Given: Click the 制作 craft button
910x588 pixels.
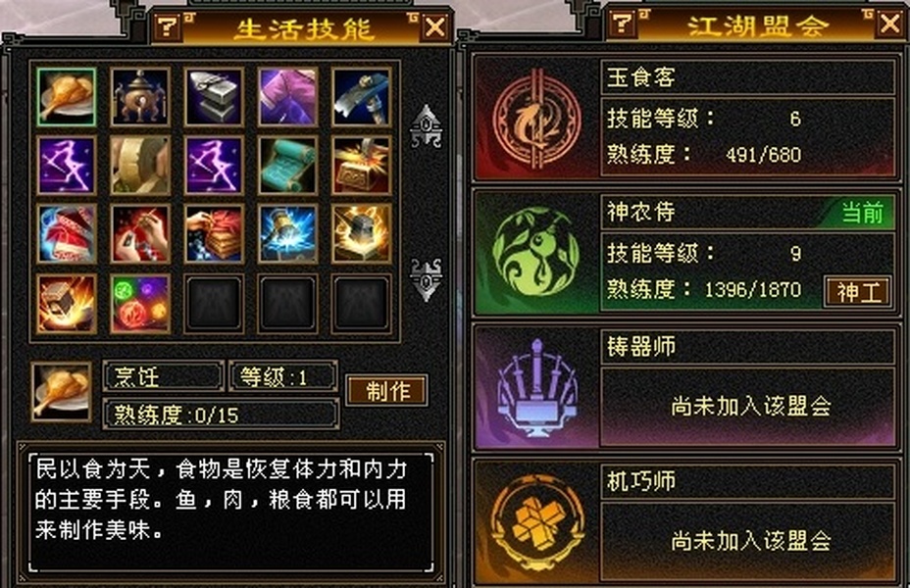Looking at the screenshot, I should point(387,390).
